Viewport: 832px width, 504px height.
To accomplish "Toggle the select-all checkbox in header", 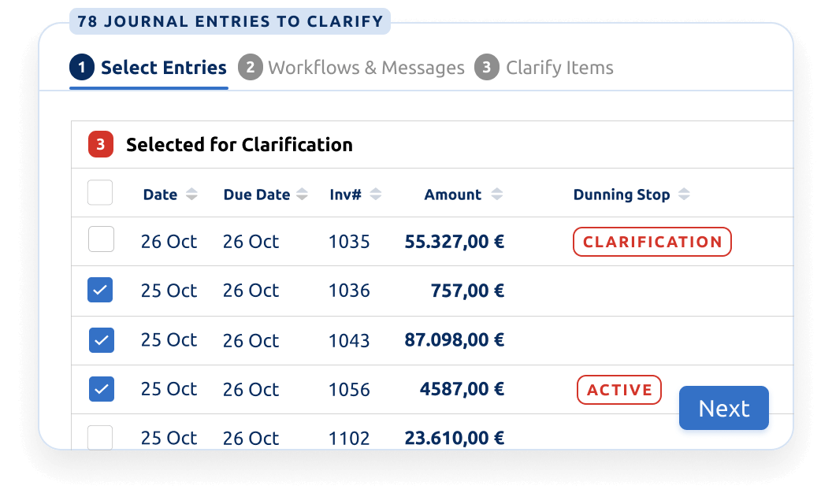I will (x=100, y=193).
